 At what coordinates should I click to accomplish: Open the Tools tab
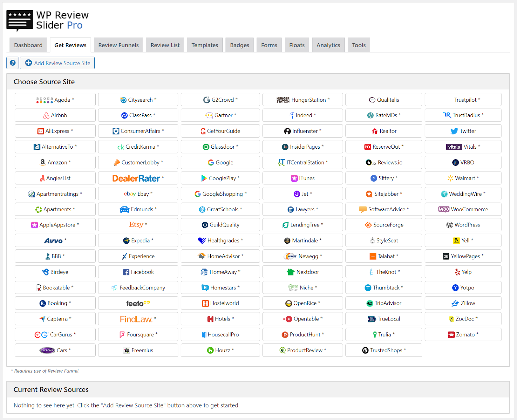pyautogui.click(x=359, y=45)
